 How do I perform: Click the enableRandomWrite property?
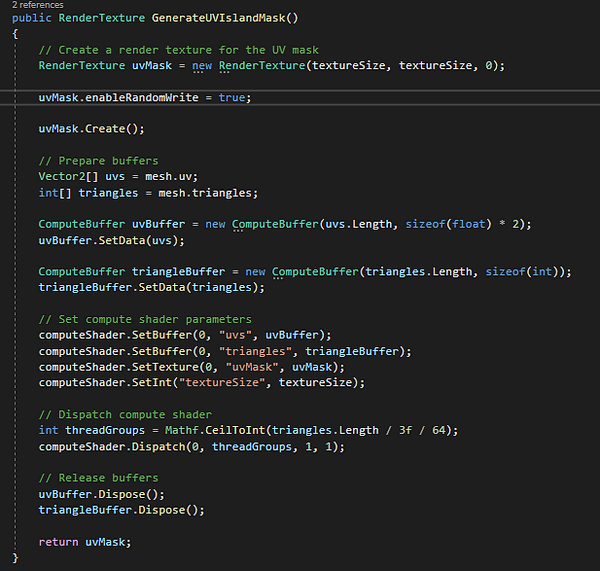pos(142,97)
